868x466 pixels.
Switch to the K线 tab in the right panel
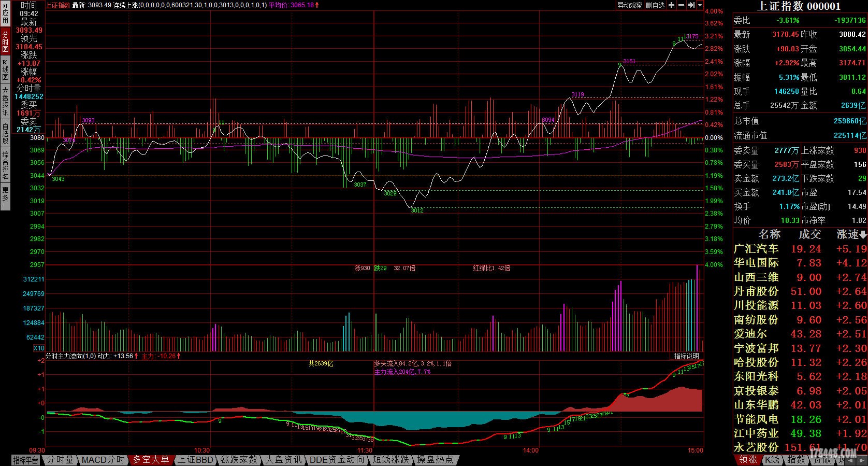(772, 460)
